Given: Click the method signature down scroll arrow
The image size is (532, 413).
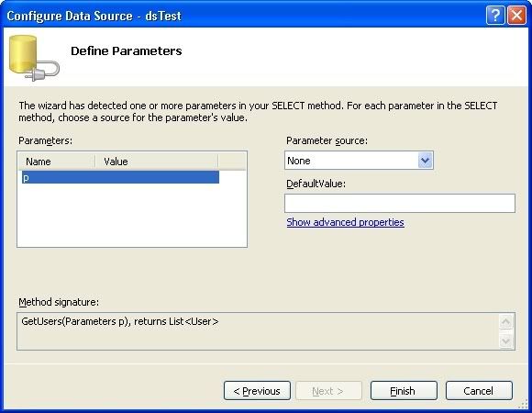Looking at the screenshot, I should pyautogui.click(x=506, y=340).
